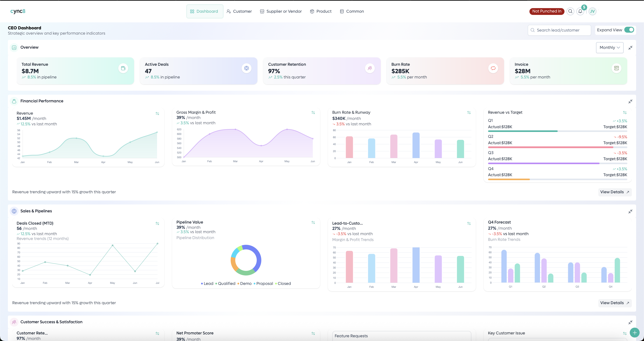Open the Supplier or Vendor section

coord(281,11)
